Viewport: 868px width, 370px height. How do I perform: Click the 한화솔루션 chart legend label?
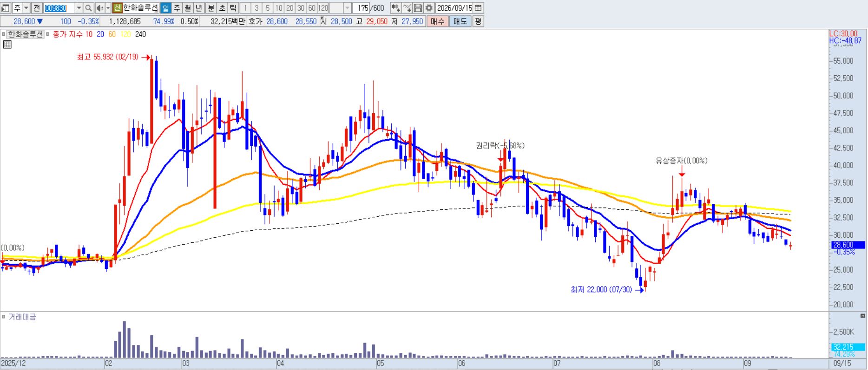tap(26, 34)
